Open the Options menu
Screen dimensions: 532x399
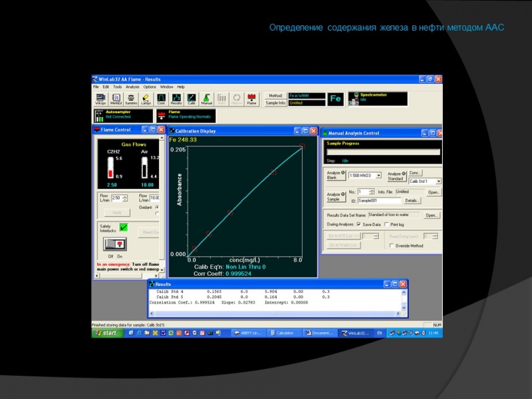tap(149, 87)
